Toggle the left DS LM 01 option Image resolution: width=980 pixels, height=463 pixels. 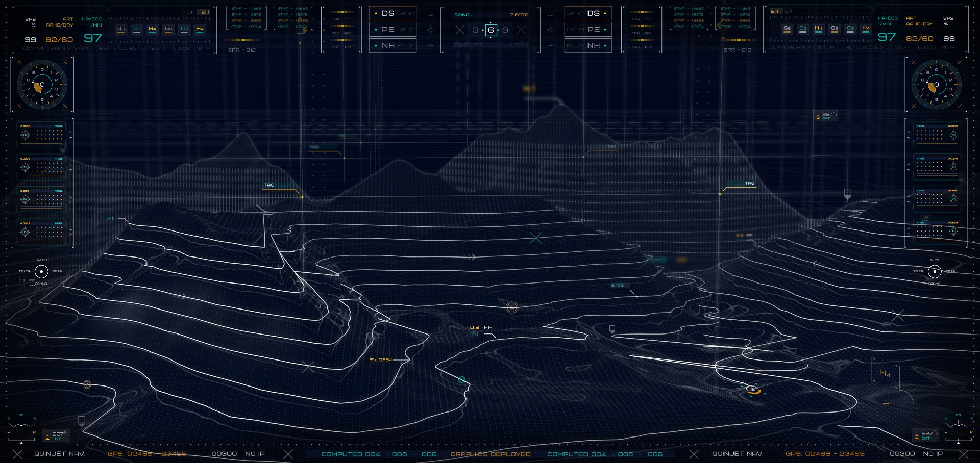(x=393, y=13)
